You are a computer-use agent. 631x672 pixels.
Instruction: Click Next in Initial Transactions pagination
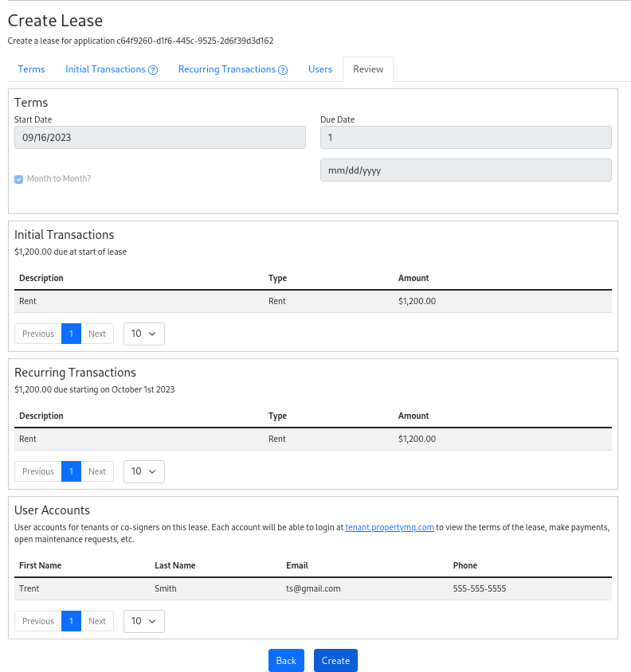(97, 334)
